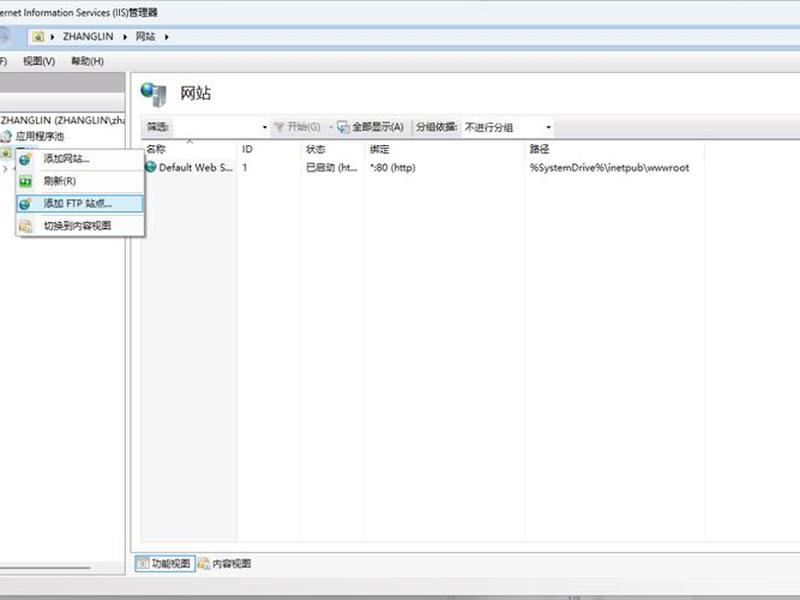800x600 pixels.
Task: Sort by 路径 column header
Action: (x=615, y=149)
